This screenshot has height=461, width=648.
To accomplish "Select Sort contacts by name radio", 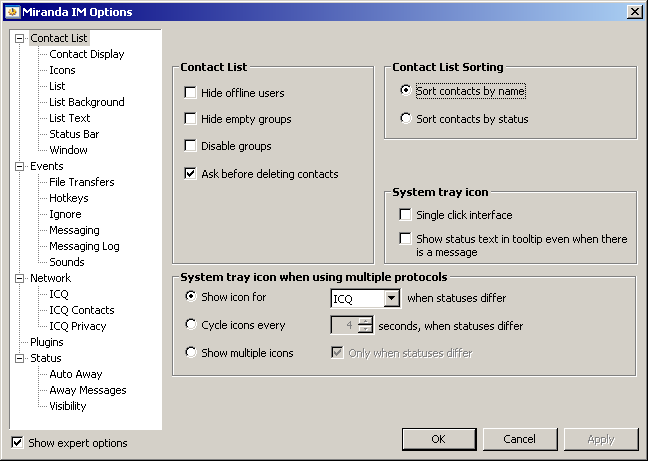I will click(x=406, y=90).
